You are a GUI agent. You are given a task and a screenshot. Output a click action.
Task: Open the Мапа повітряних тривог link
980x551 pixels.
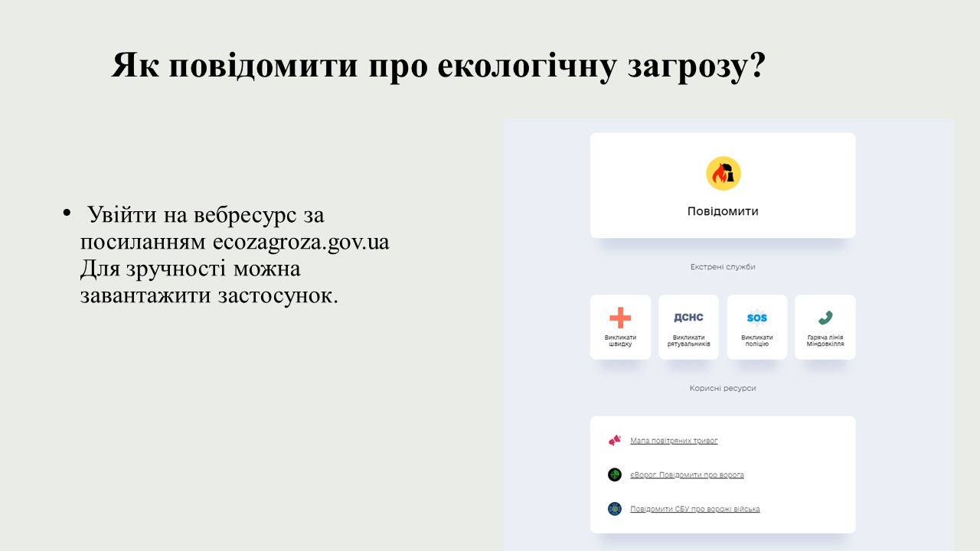(x=674, y=441)
